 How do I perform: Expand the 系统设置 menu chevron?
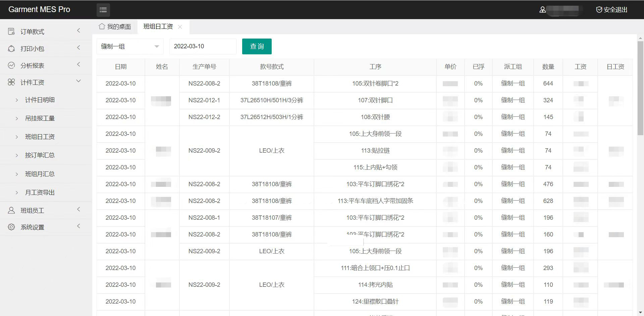tap(78, 226)
